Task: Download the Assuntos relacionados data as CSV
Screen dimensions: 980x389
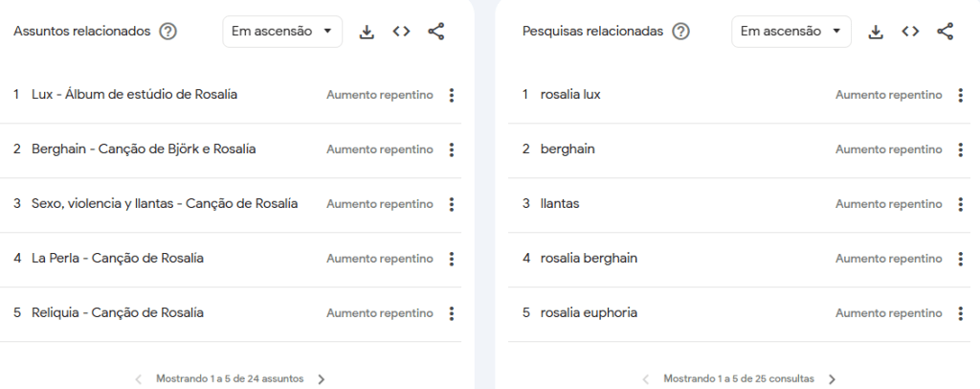Action: tap(367, 32)
